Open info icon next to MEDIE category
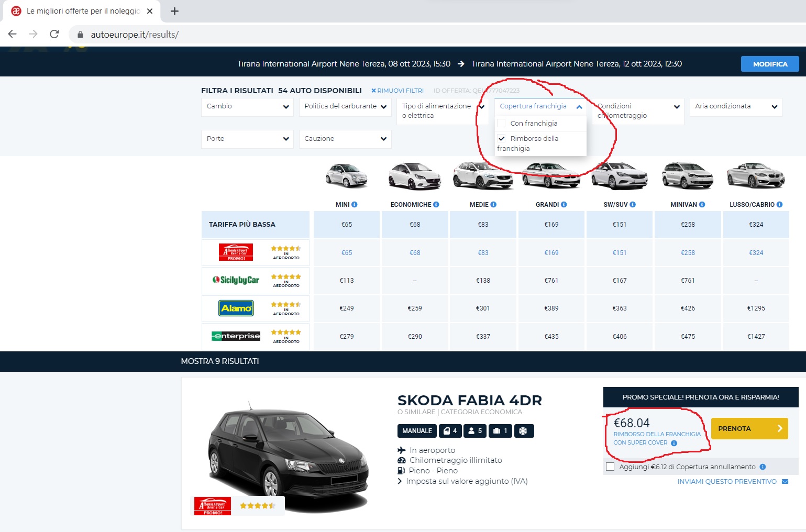Image resolution: width=806 pixels, height=532 pixels. click(493, 205)
